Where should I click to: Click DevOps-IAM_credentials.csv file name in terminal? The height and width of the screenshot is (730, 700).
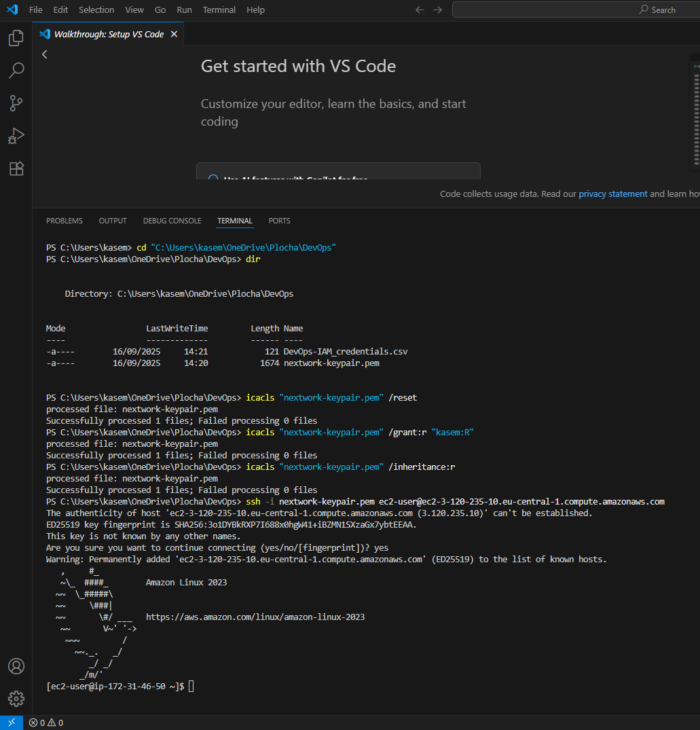(x=346, y=352)
